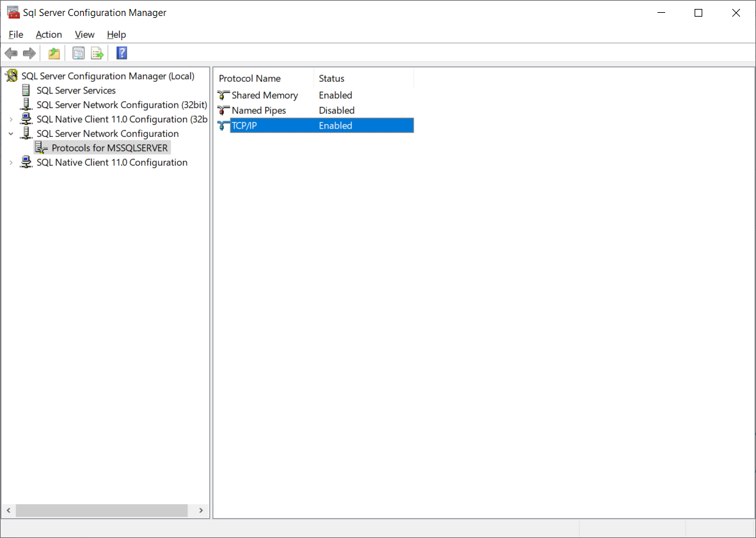Image resolution: width=756 pixels, height=538 pixels.
Task: Click the Forward arrow in the toolbar
Action: click(x=29, y=53)
